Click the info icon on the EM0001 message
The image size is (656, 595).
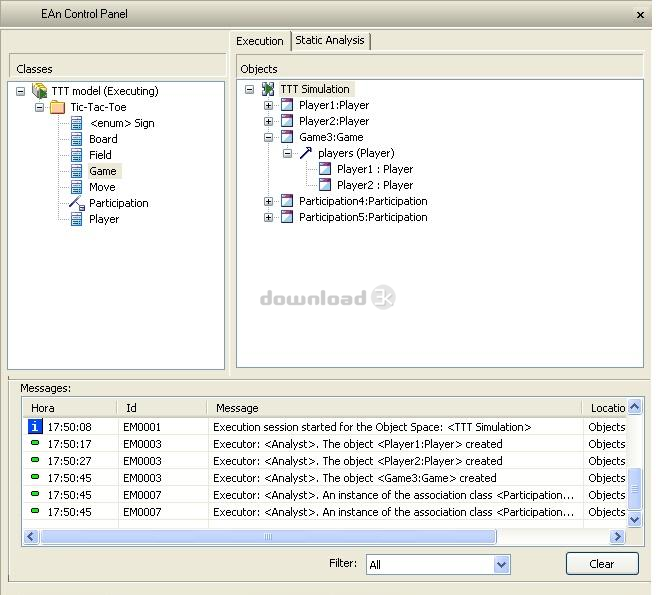point(35,427)
